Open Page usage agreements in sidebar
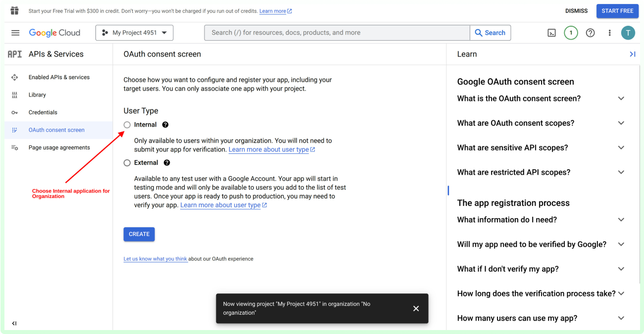 point(58,147)
